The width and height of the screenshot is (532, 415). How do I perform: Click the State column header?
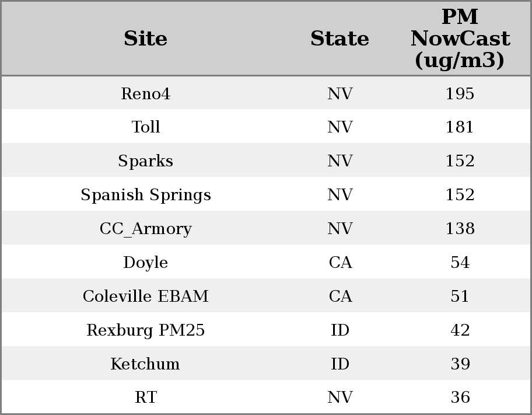pyautogui.click(x=339, y=39)
